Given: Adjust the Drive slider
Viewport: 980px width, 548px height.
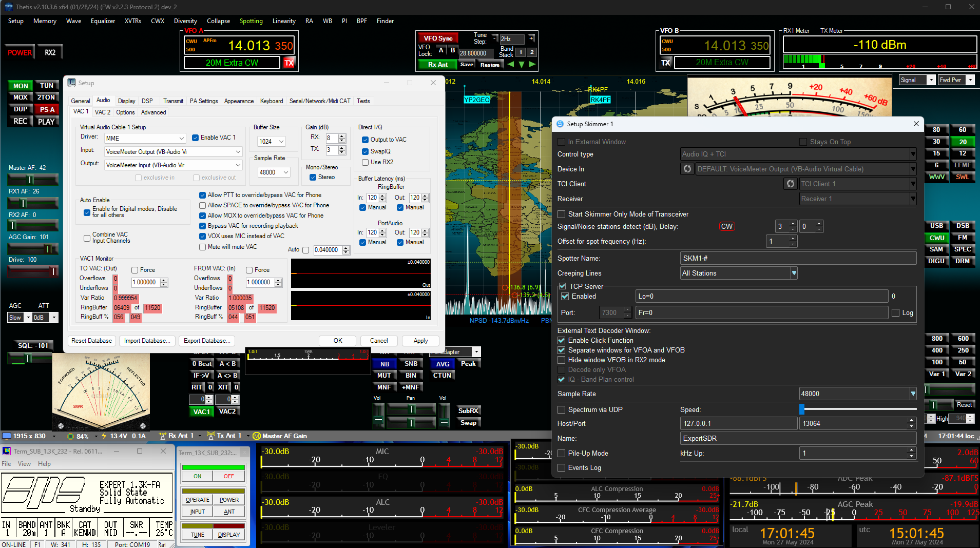Looking at the screenshot, I should pos(33,271).
